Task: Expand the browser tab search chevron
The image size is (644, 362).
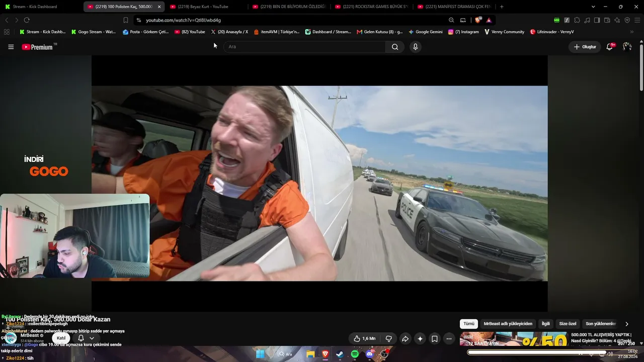Action: 593,7
